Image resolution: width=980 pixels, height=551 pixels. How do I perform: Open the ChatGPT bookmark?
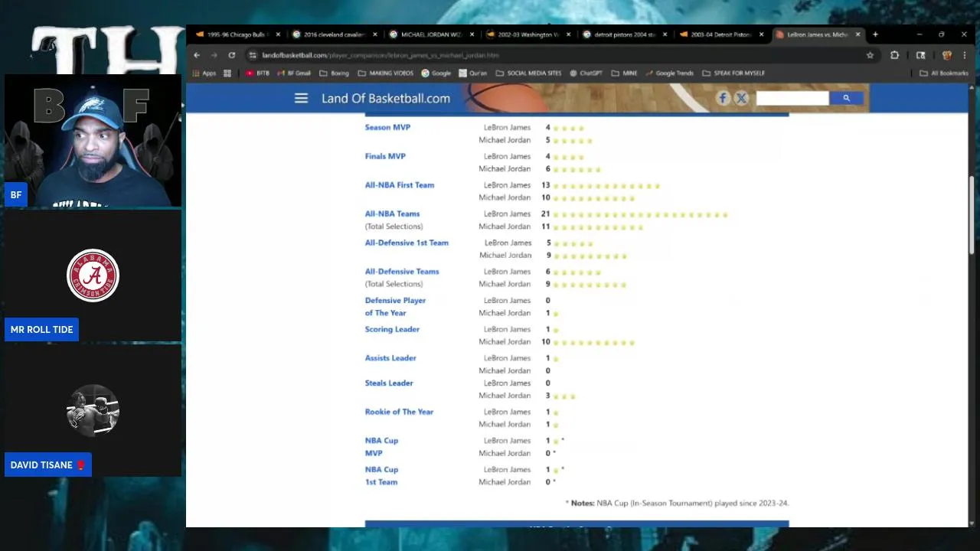586,73
